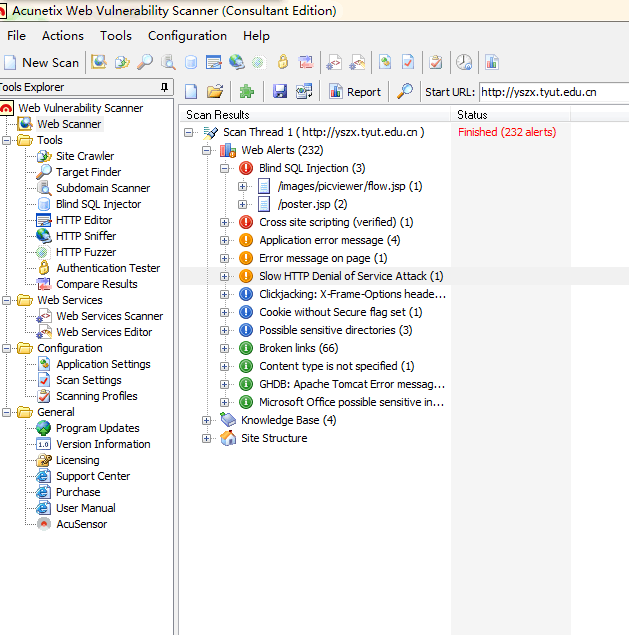Collapse the Scan Thread 1 node
Viewport: 629px width, 635px height.
188,132
